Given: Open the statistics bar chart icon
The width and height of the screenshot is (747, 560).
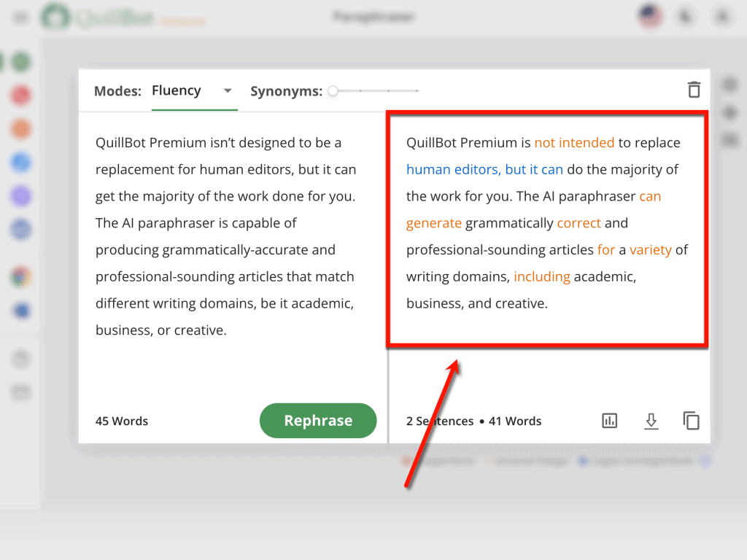Looking at the screenshot, I should [x=609, y=421].
